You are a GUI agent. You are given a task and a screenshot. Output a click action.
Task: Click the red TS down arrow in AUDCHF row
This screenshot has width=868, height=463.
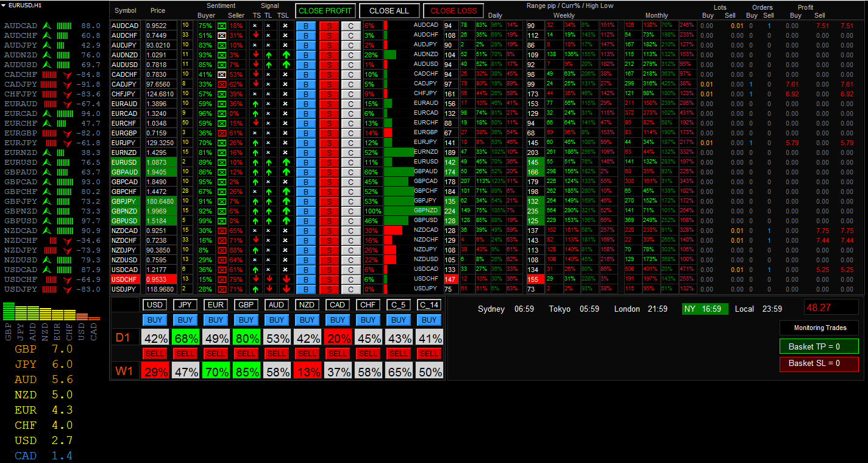click(256, 35)
